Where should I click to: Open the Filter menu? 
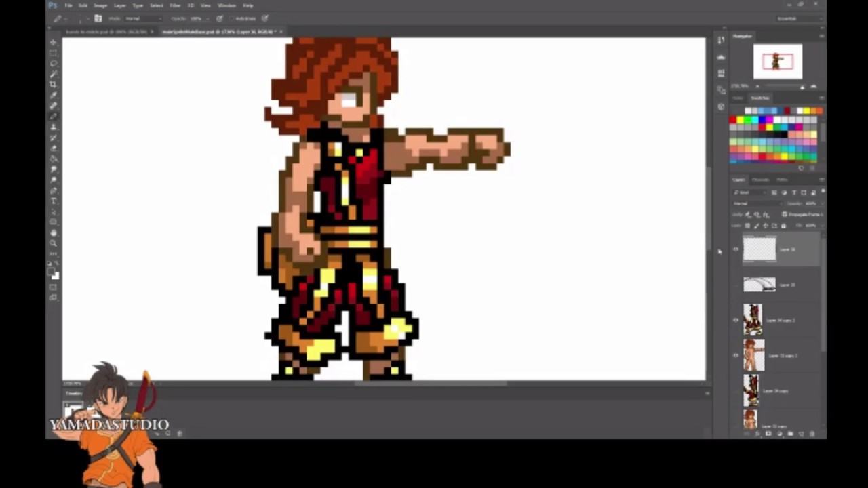click(175, 5)
